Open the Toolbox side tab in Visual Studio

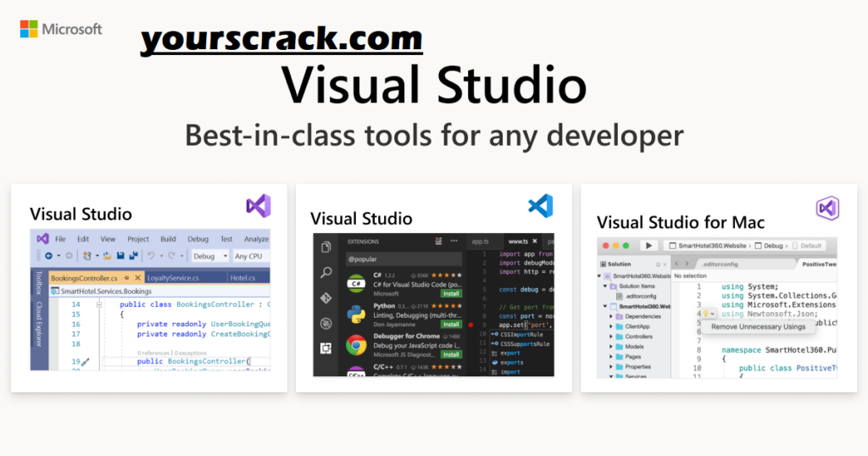click(39, 283)
